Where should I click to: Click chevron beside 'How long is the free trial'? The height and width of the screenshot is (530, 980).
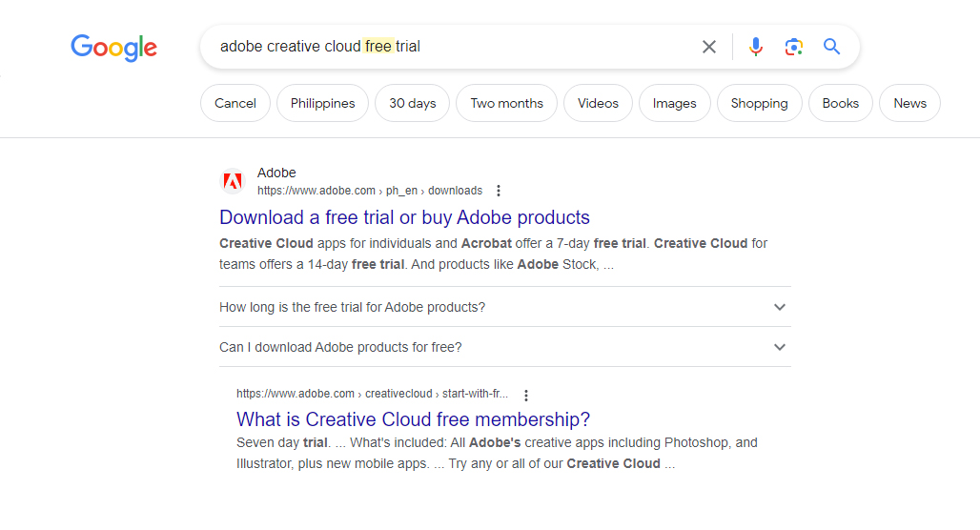(780, 307)
